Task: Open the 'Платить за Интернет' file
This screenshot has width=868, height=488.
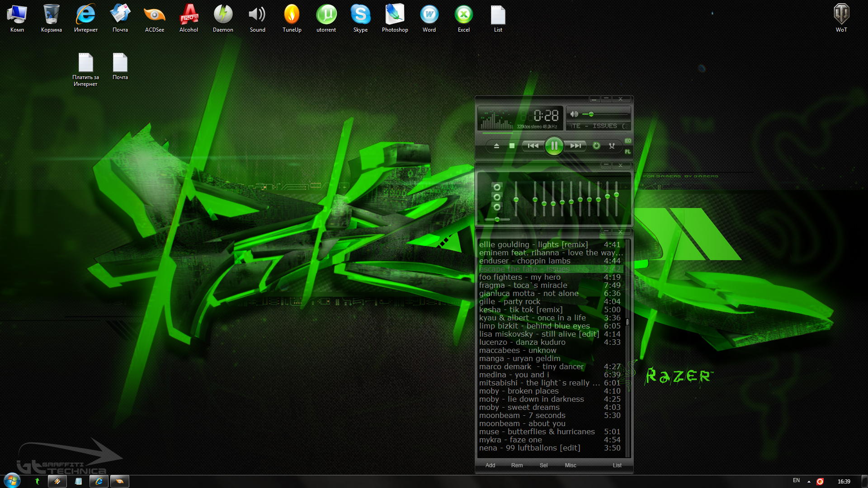Action: click(x=85, y=70)
